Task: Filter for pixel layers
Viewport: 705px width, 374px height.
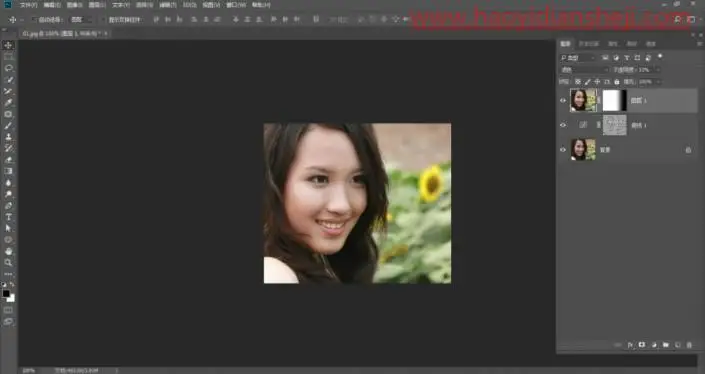Action: pos(605,58)
